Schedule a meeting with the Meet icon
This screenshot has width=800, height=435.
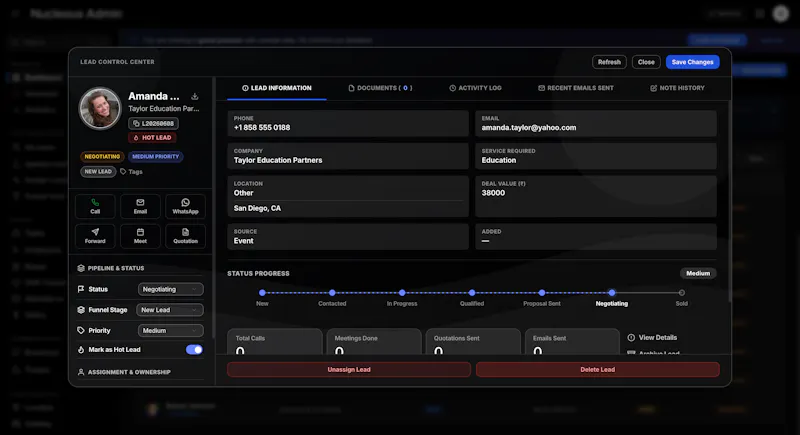point(140,232)
